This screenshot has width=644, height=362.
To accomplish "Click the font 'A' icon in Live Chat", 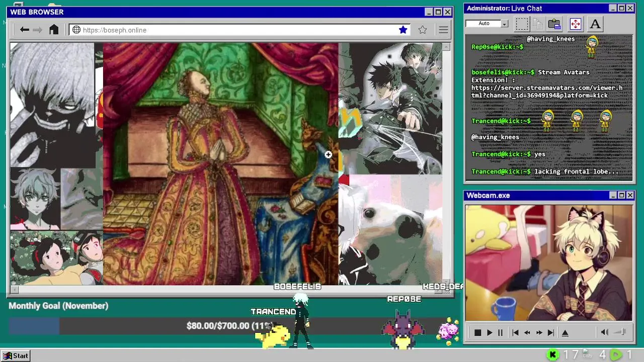I will 595,24.
